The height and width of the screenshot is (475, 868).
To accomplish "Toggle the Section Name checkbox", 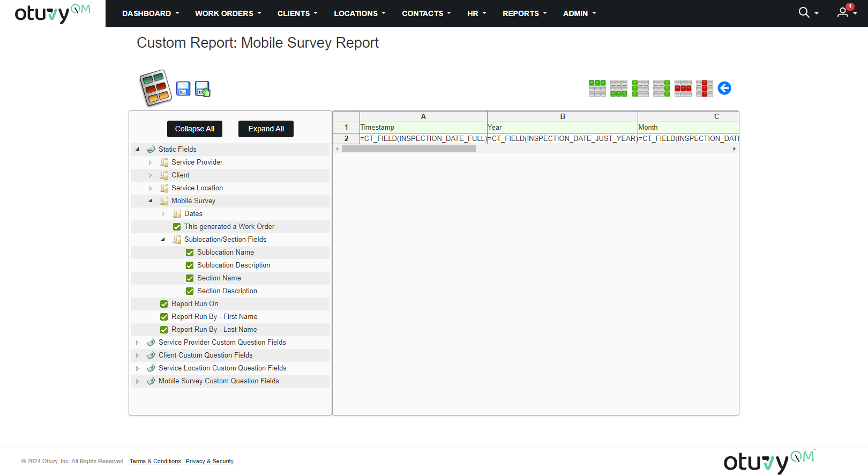I will click(190, 278).
